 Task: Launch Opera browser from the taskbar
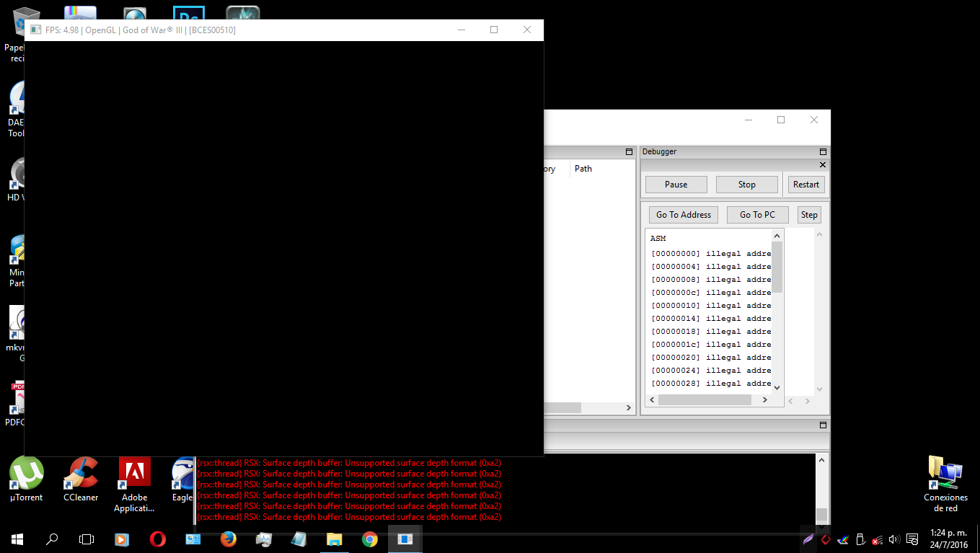point(157,539)
